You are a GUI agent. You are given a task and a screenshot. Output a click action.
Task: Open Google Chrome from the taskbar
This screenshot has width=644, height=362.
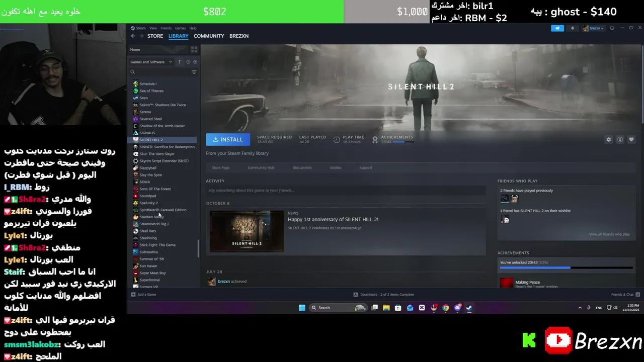[x=446, y=308]
